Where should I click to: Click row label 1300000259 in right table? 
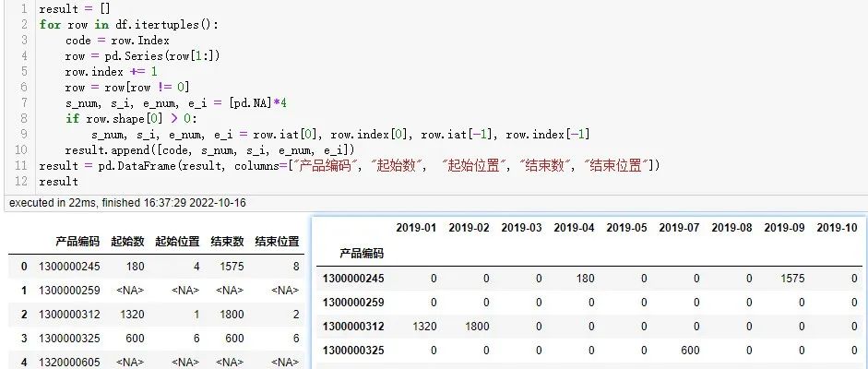[x=353, y=303]
